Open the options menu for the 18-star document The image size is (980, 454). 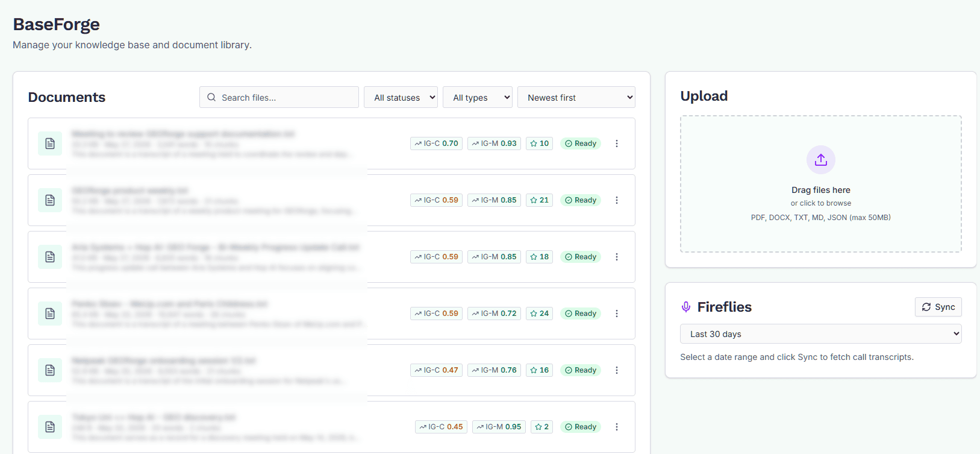point(616,257)
